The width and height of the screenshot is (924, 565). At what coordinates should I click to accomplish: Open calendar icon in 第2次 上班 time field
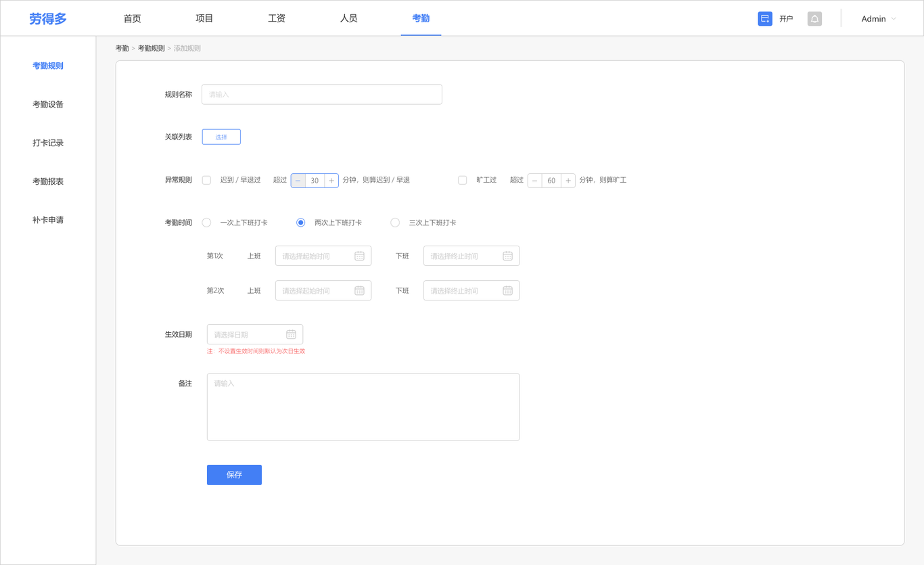pyautogui.click(x=359, y=290)
